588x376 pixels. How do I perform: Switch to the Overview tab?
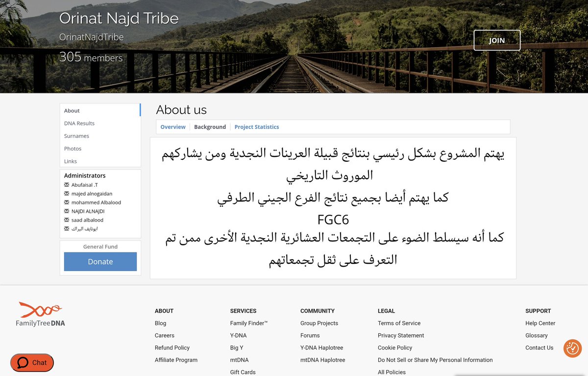coord(173,127)
